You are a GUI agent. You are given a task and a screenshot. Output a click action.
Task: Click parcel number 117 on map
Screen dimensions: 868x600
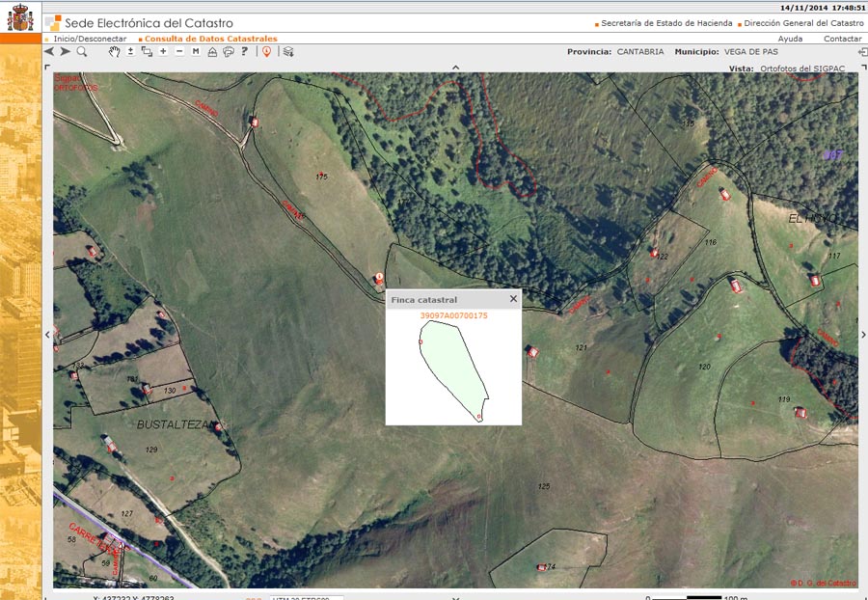tap(834, 256)
